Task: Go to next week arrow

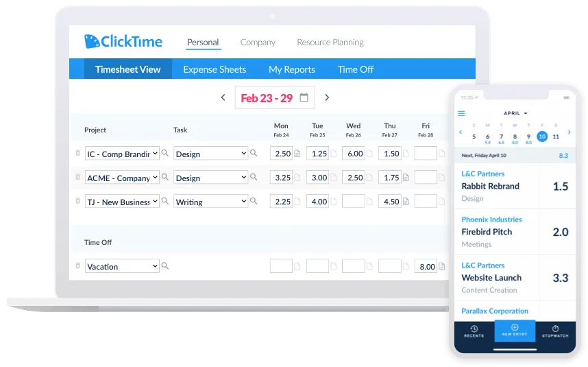Action: point(327,97)
